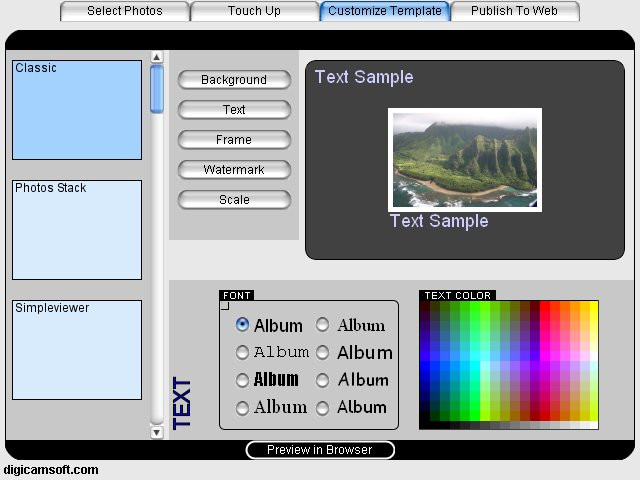The height and width of the screenshot is (480, 640).
Task: Pick a yellow from text color palette
Action: 594,307
